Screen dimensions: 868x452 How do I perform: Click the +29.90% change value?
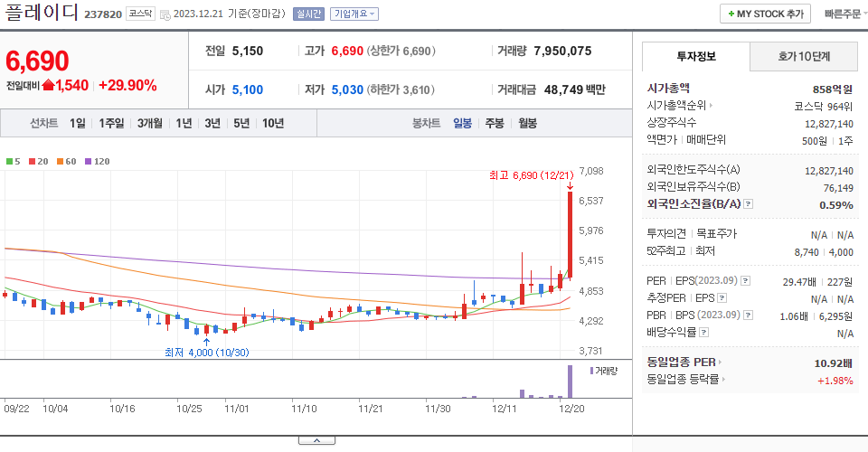point(127,86)
